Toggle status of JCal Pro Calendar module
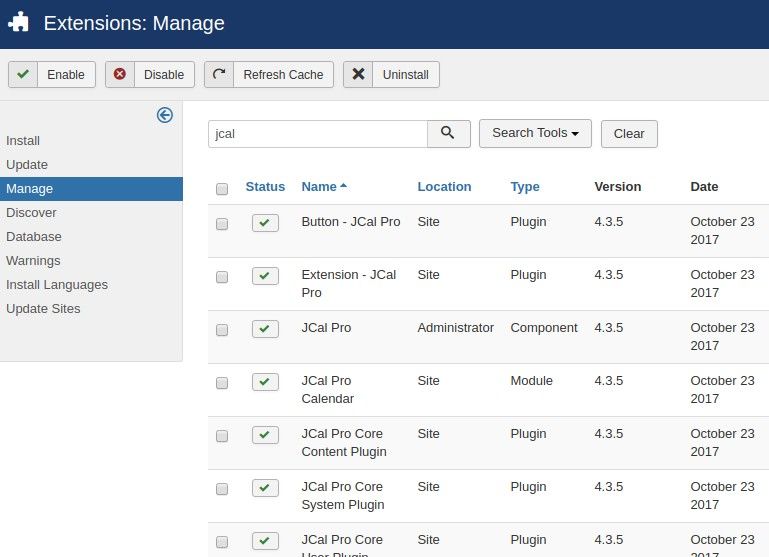The image size is (769, 557). tap(265, 382)
